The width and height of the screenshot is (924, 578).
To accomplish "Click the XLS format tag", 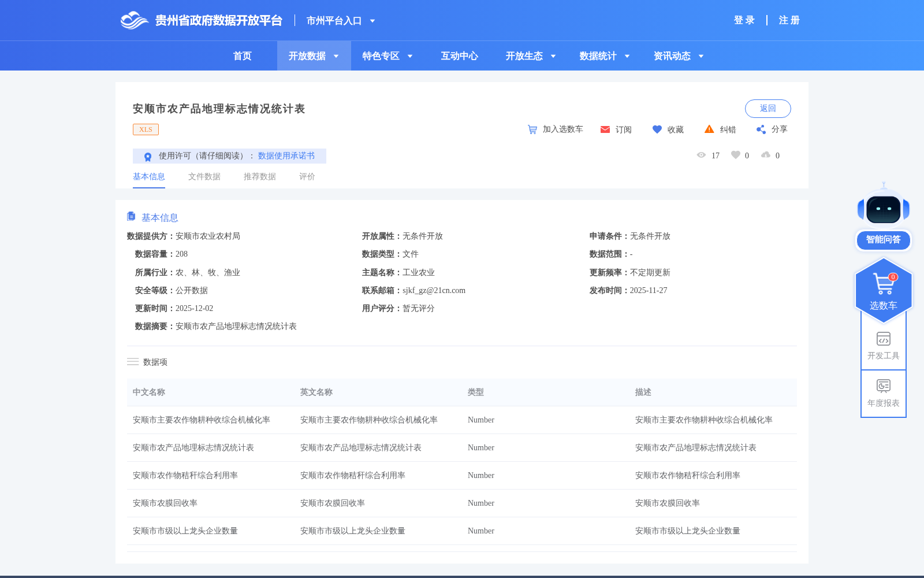I will 146,129.
